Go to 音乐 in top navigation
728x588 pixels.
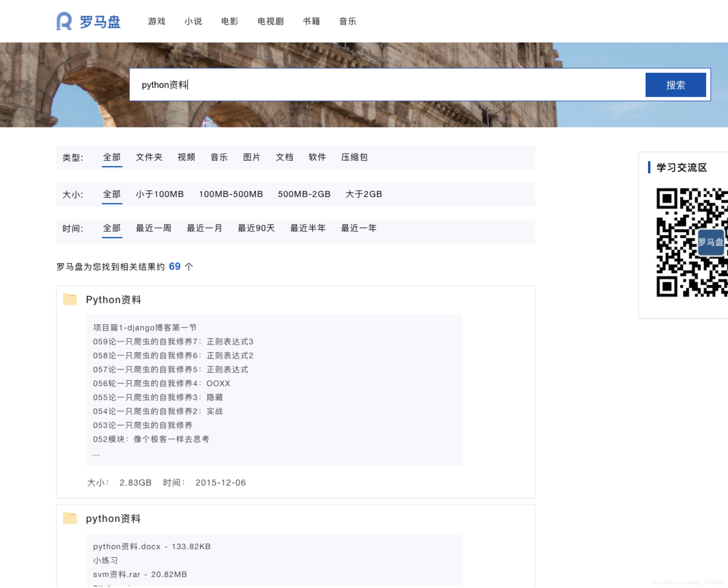348,21
